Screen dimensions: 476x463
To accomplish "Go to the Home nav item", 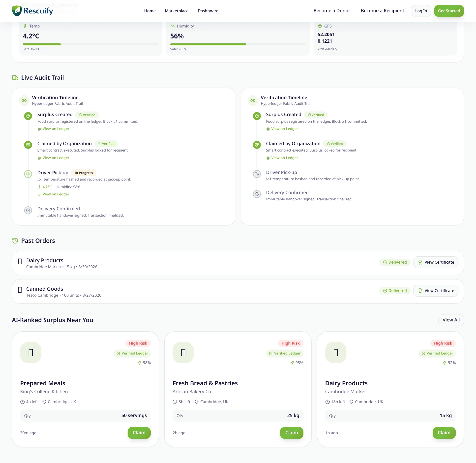I will tap(150, 11).
